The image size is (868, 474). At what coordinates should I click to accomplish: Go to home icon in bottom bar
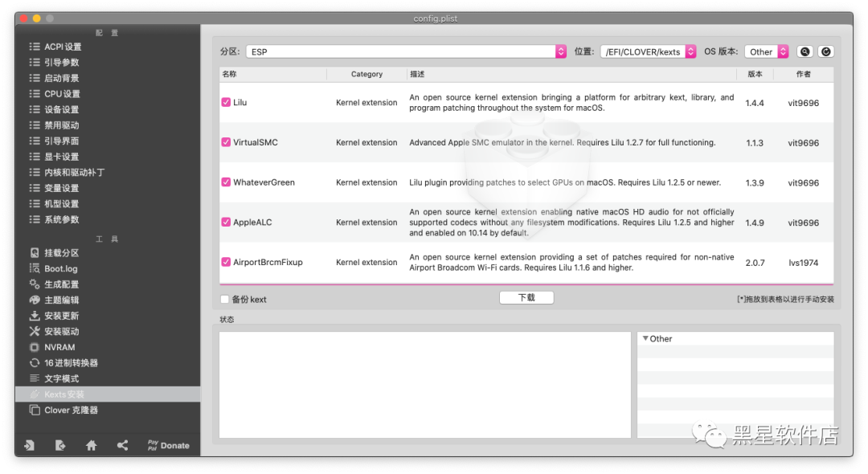pos(92,445)
